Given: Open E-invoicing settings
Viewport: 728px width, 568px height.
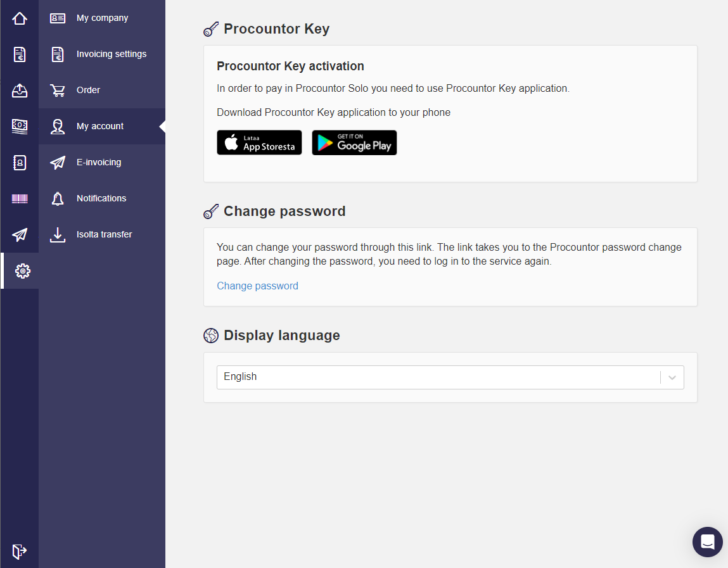Looking at the screenshot, I should (x=102, y=162).
